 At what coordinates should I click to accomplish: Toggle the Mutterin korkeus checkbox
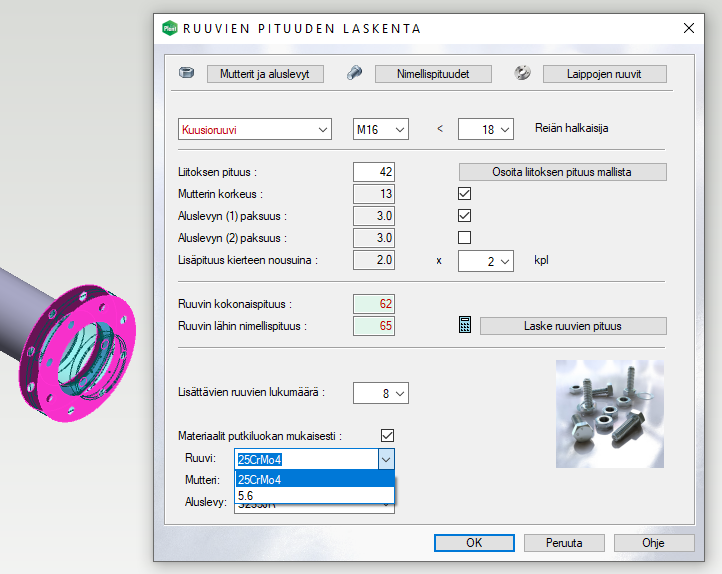(464, 194)
